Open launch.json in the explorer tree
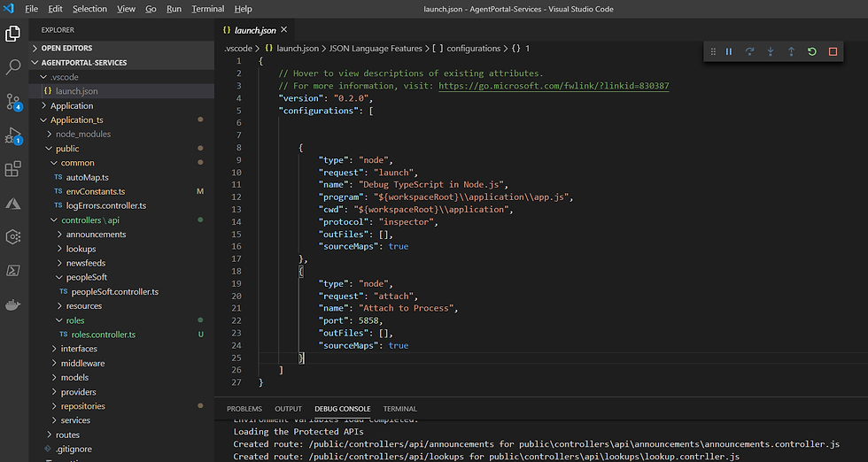The image size is (868, 462). (x=122, y=91)
